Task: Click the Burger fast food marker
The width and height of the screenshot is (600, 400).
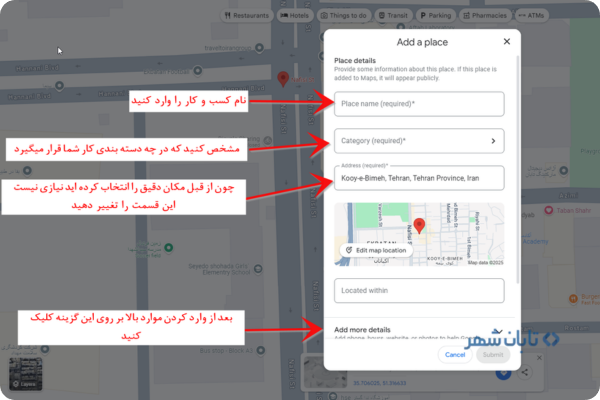Action: 573,299
